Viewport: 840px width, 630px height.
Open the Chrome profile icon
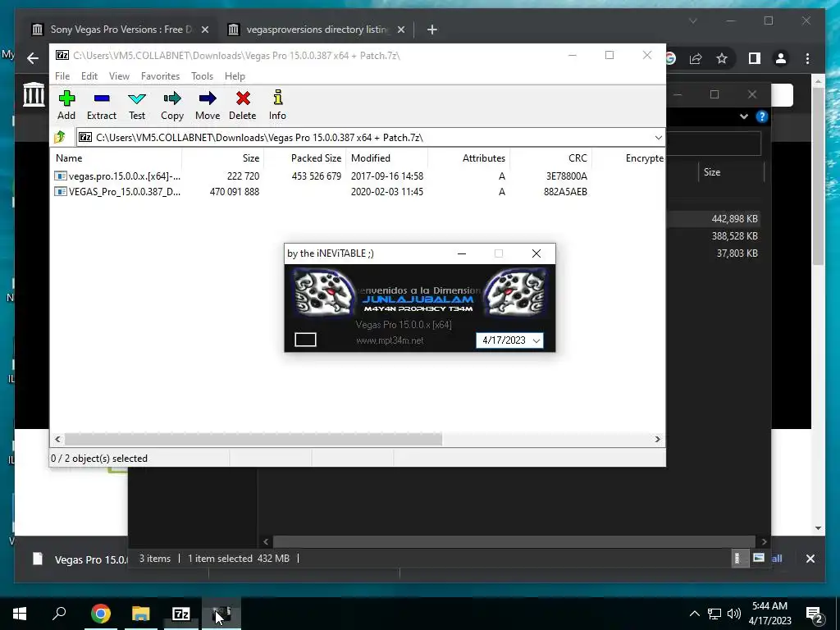click(781, 58)
